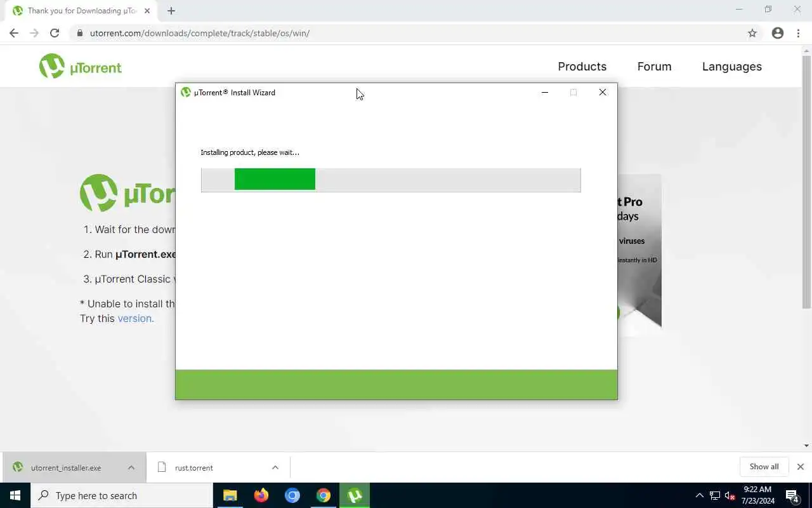The width and height of the screenshot is (812, 508).
Task: View site info via lock icon
Action: [80, 33]
